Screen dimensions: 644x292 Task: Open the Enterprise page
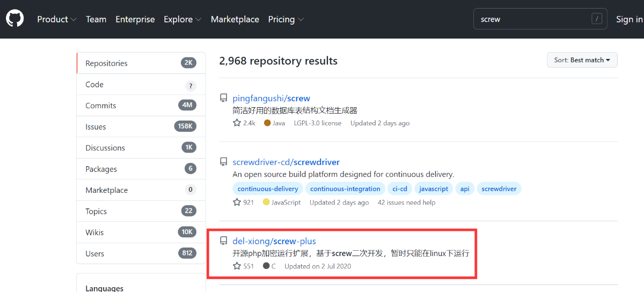pyautogui.click(x=135, y=19)
